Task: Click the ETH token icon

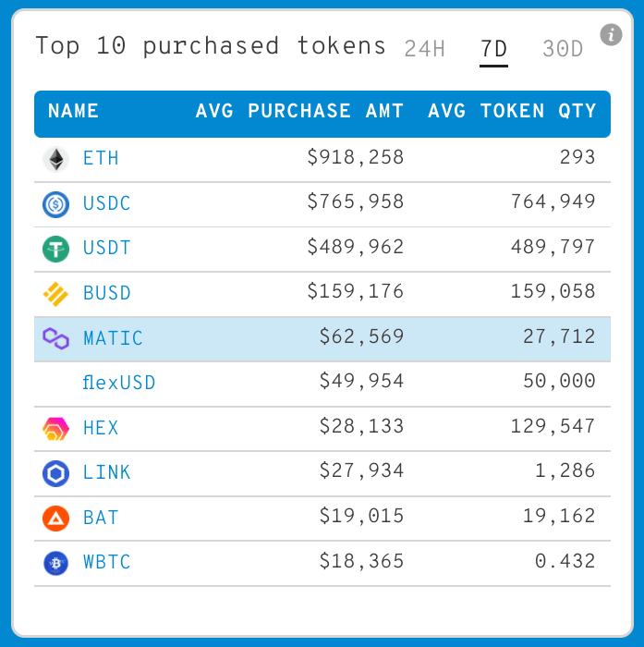Action: pyautogui.click(x=56, y=159)
